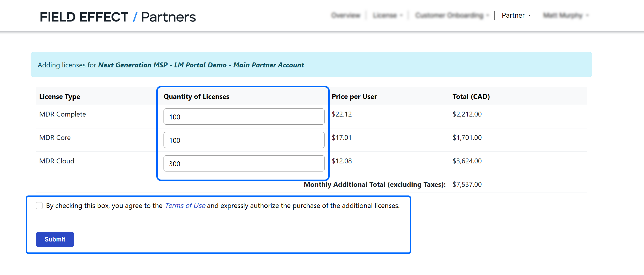Click the $1,701.00 total for MDR Core
This screenshot has width=644, height=275.
coord(467,138)
